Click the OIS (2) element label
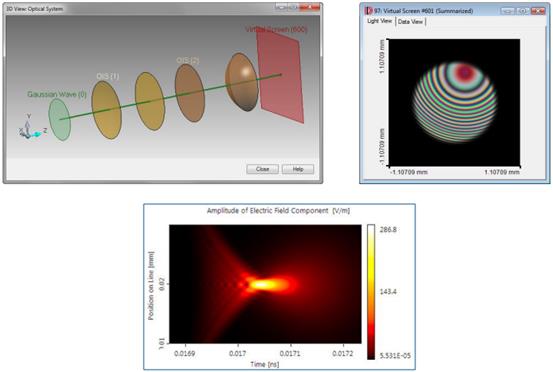 click(188, 60)
